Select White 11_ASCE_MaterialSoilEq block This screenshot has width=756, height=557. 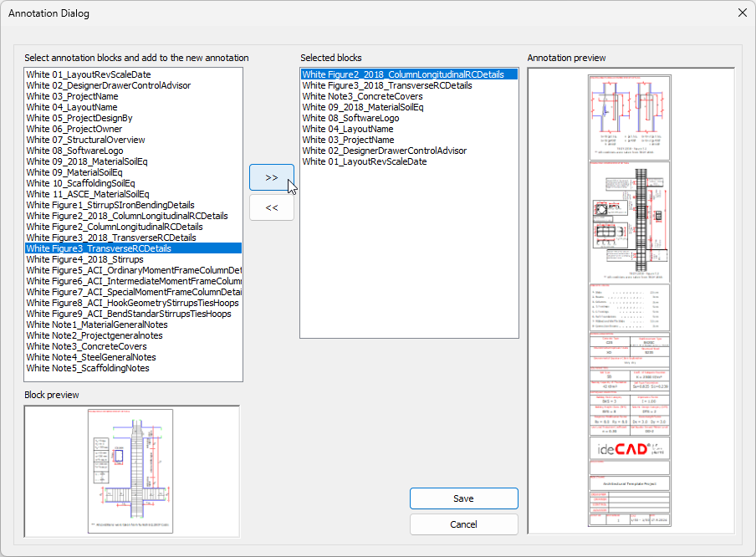click(88, 194)
